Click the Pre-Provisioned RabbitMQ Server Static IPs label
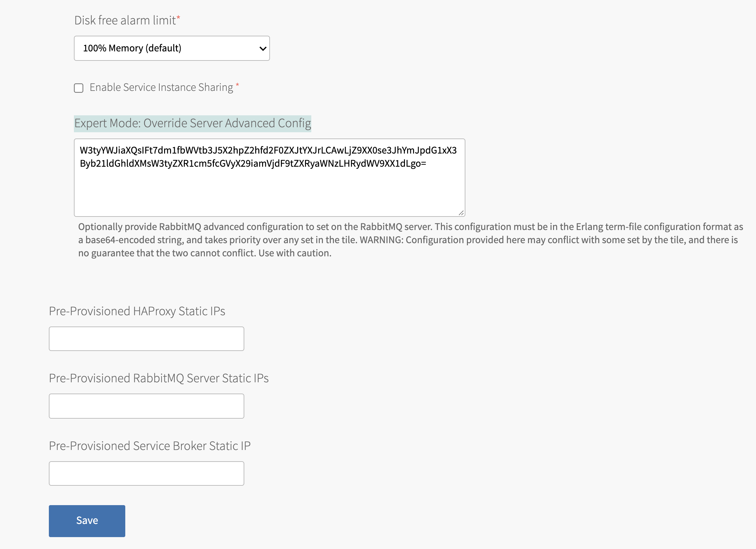 pyautogui.click(x=159, y=378)
